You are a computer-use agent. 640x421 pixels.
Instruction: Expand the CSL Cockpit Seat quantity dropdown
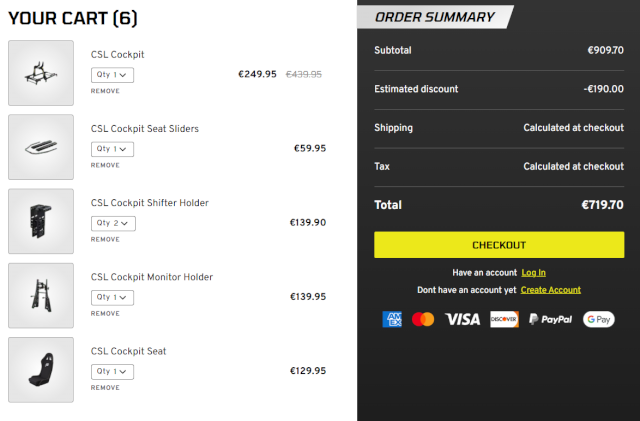[x=112, y=371]
